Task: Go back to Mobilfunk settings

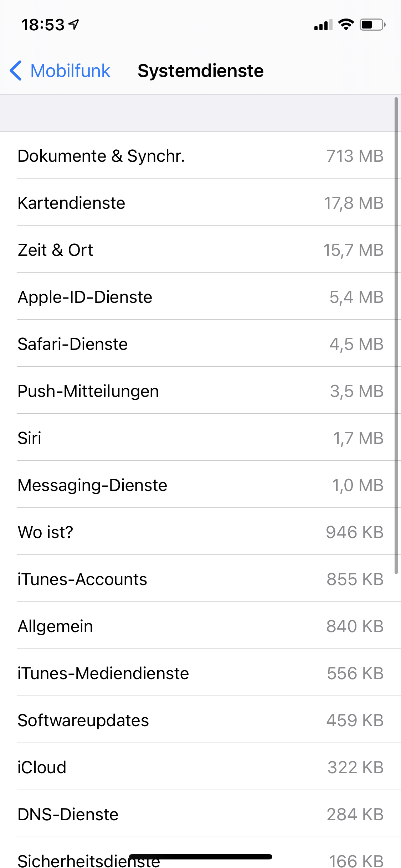Action: click(70, 71)
